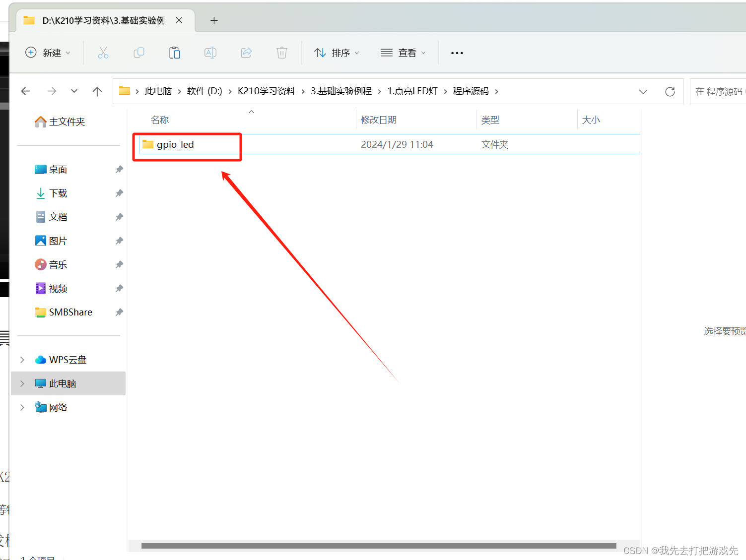Sort by the 大小 column header
This screenshot has height=560, width=746.
pos(591,120)
